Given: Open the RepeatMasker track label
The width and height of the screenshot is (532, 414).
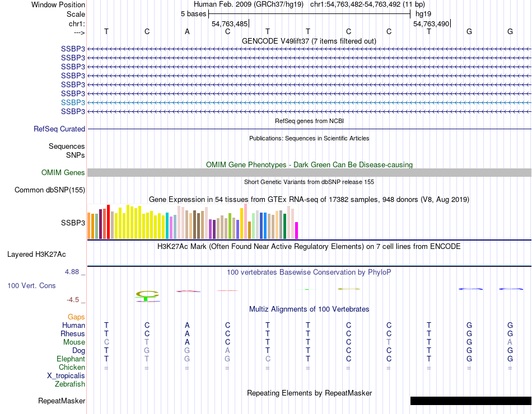Looking at the screenshot, I should (62, 401).
